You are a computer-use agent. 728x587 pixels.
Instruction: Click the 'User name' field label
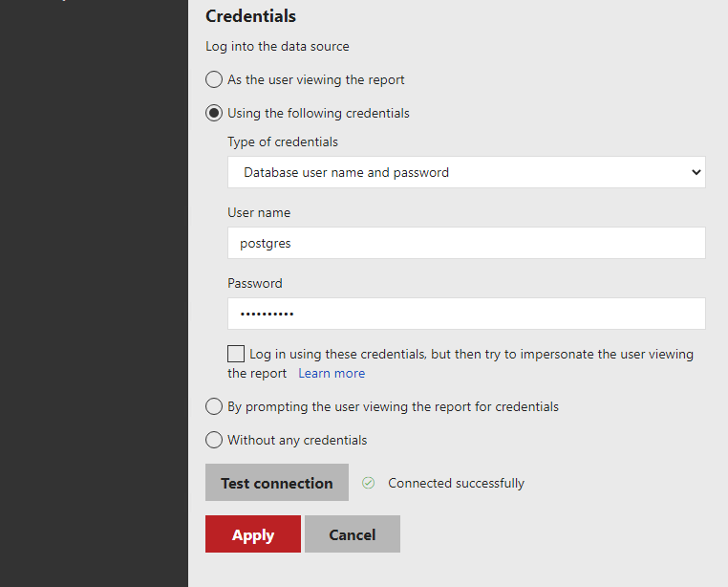pos(259,212)
